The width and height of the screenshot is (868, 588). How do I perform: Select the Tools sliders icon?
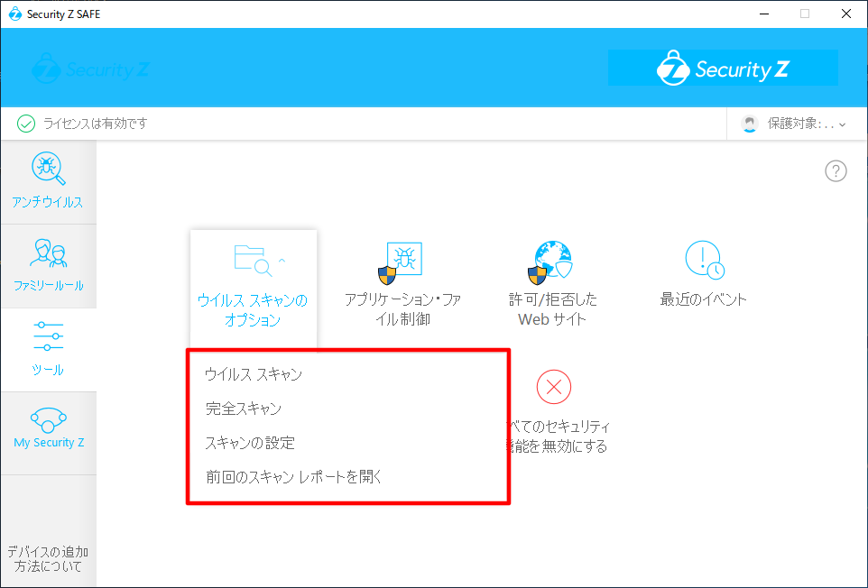click(48, 337)
